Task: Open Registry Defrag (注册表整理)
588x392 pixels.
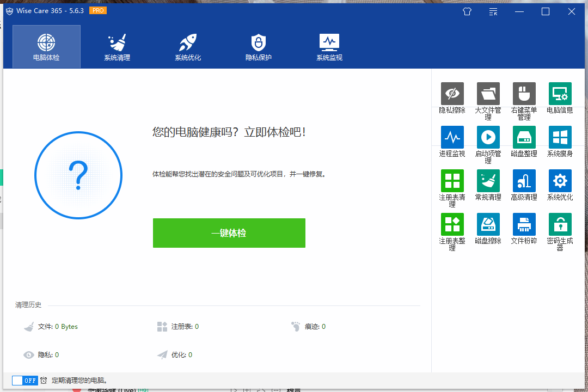Action: (452, 224)
